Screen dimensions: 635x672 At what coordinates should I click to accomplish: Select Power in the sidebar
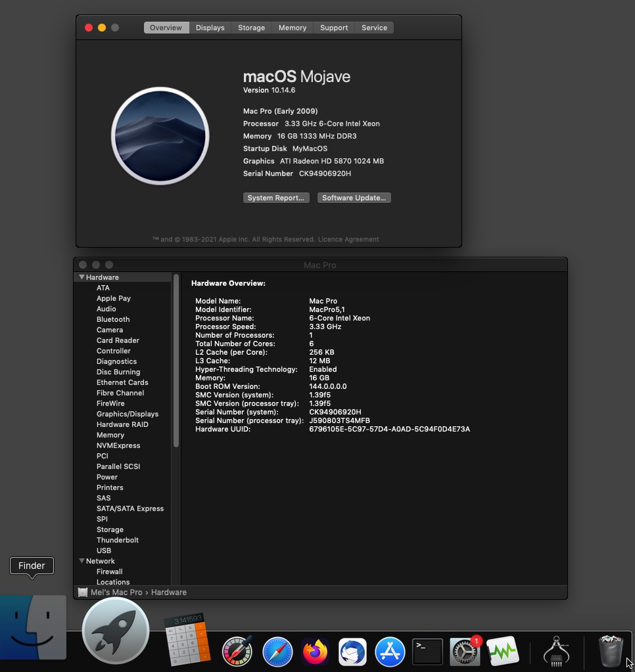click(107, 477)
